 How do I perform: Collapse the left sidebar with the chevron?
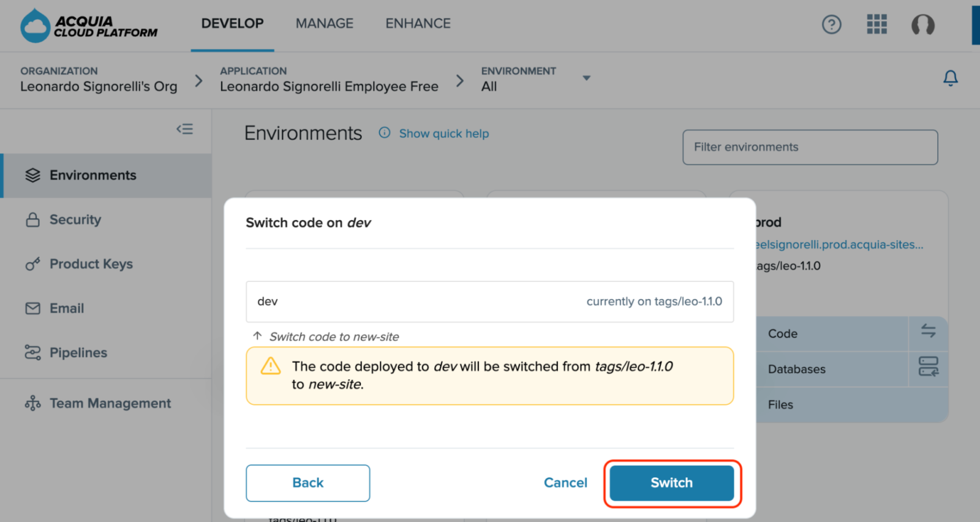(184, 129)
